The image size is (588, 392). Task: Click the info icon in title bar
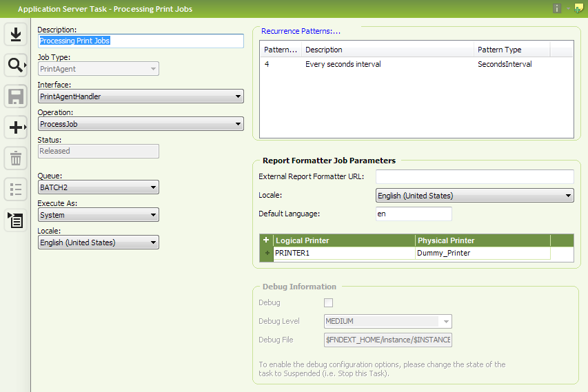pyautogui.click(x=557, y=9)
